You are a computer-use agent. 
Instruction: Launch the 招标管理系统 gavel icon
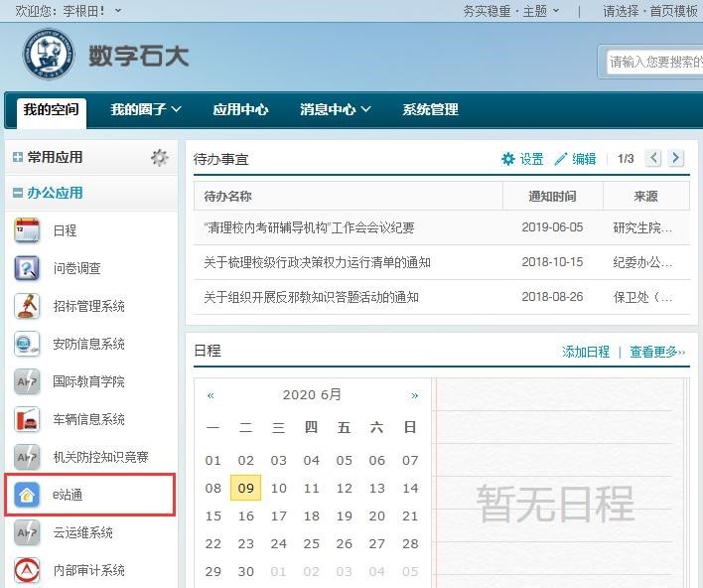tap(27, 306)
